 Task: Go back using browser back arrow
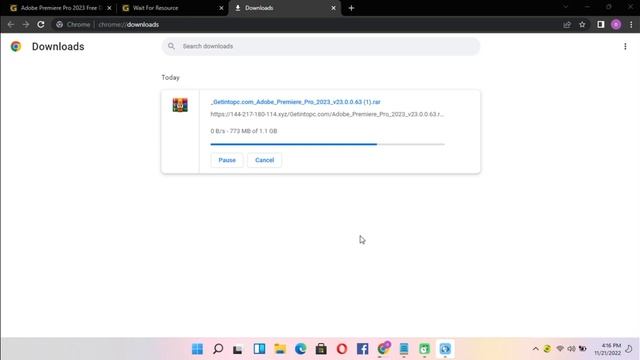(11, 24)
